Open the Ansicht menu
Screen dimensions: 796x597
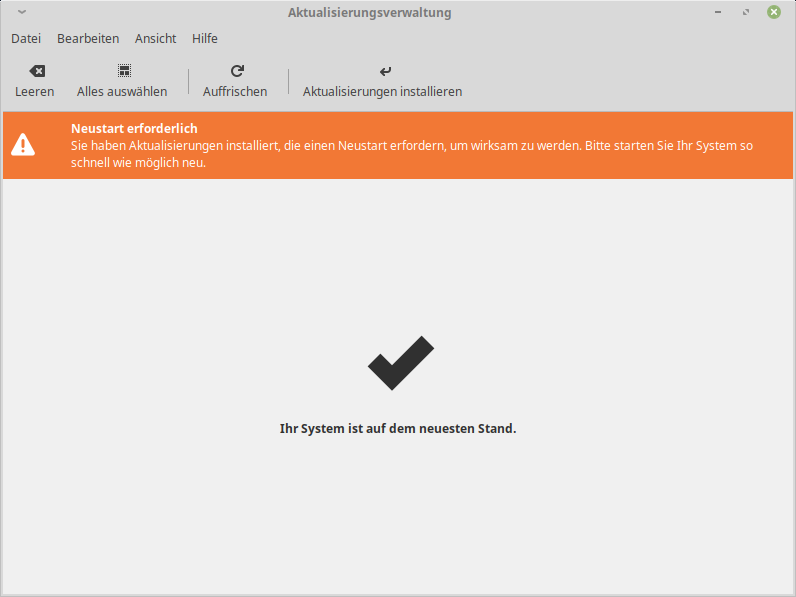pos(155,38)
